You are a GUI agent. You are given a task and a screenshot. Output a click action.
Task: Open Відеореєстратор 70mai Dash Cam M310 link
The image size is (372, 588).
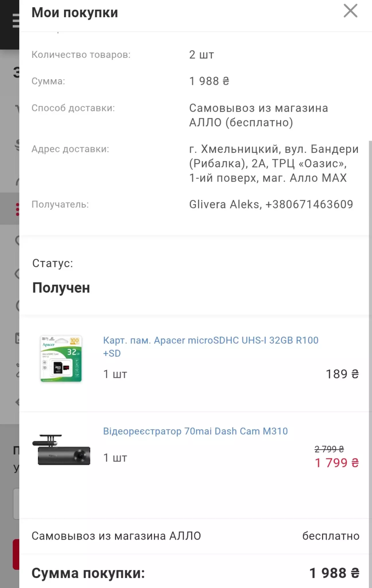click(x=195, y=431)
